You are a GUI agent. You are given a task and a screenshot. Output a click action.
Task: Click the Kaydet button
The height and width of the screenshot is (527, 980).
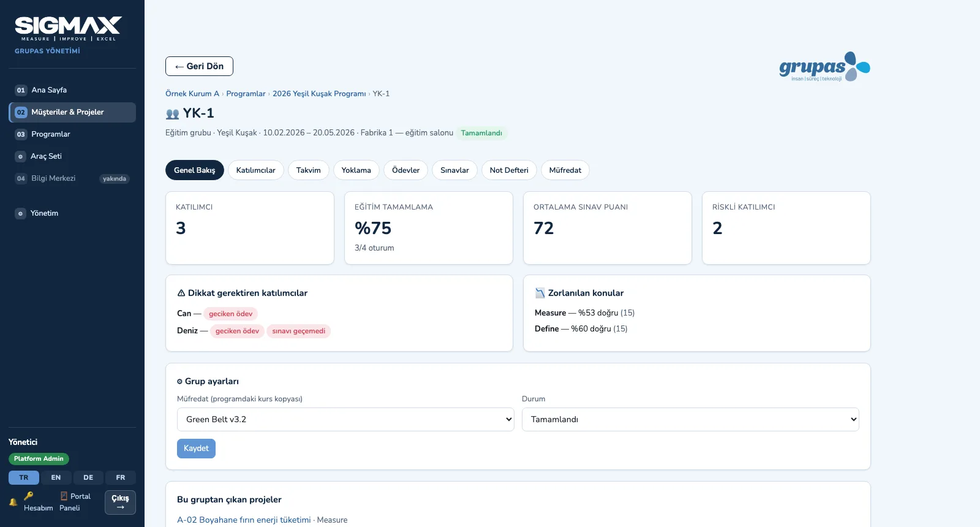[196, 449]
